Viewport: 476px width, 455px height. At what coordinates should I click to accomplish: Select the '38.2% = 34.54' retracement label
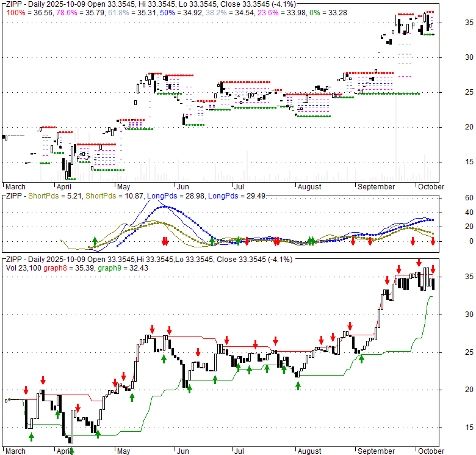(x=230, y=13)
